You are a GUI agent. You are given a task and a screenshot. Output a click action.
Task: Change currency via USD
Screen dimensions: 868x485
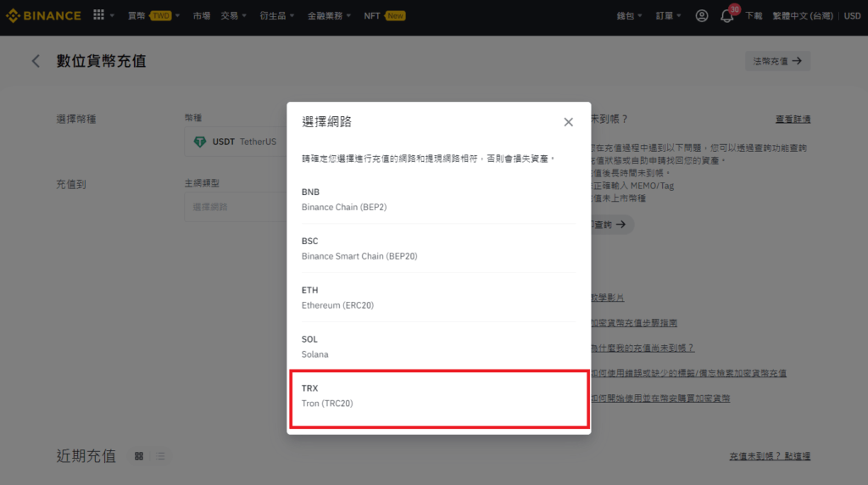[x=852, y=15]
